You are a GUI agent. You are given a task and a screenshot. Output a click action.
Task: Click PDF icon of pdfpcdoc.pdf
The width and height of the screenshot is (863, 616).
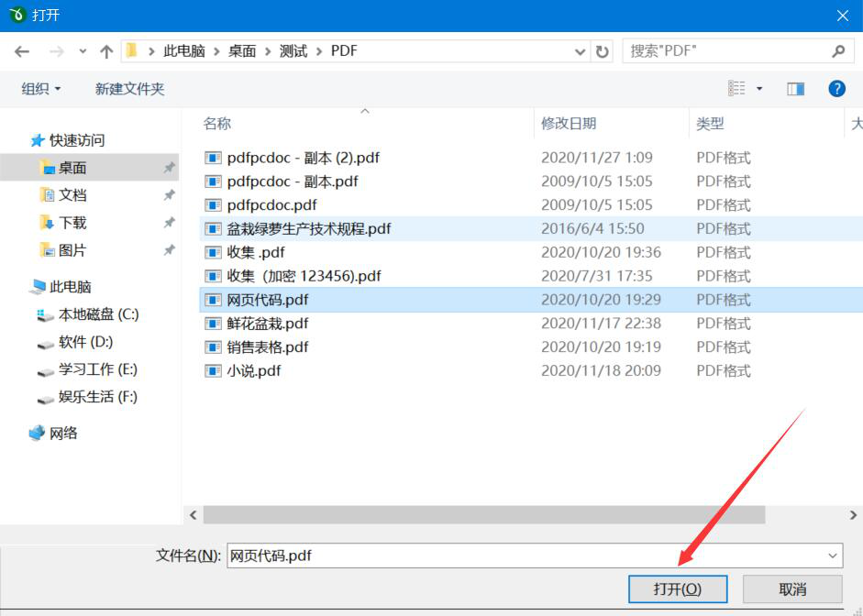point(213,205)
